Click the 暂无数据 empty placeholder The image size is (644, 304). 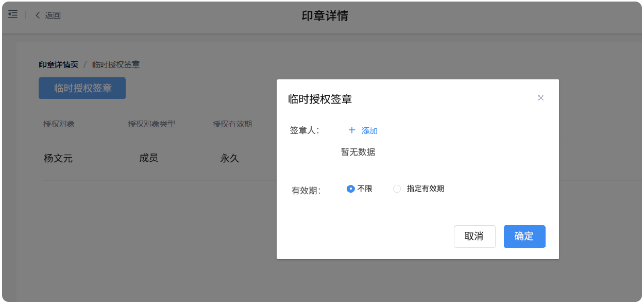[x=358, y=152]
